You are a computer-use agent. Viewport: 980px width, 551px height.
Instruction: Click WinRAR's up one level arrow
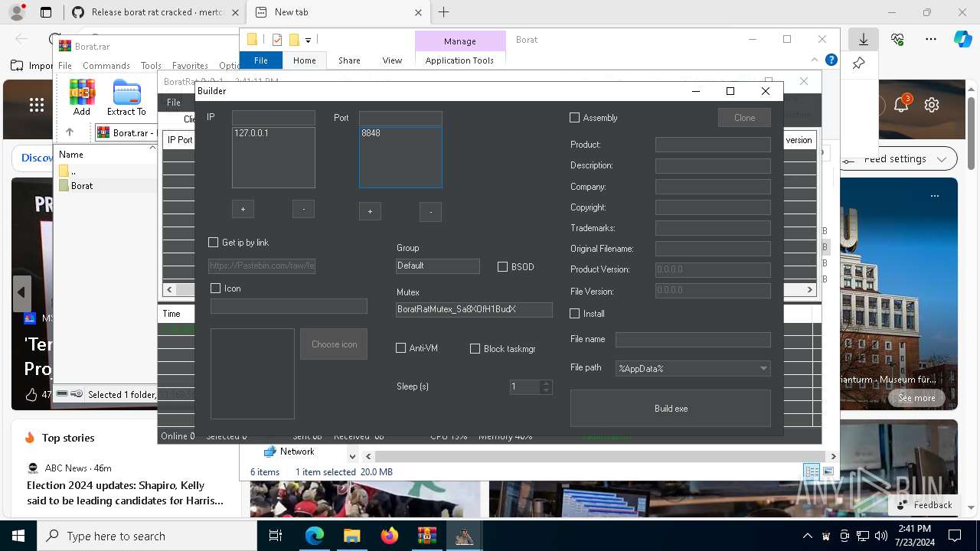pyautogui.click(x=70, y=132)
